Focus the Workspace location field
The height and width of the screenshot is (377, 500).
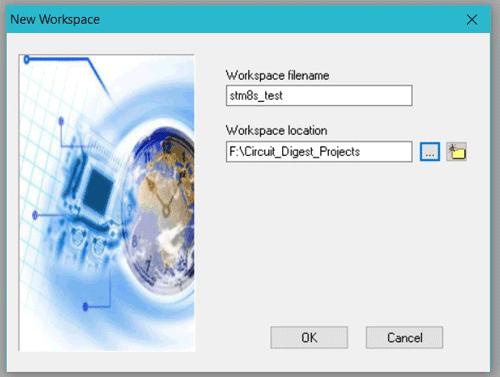pyautogui.click(x=319, y=152)
